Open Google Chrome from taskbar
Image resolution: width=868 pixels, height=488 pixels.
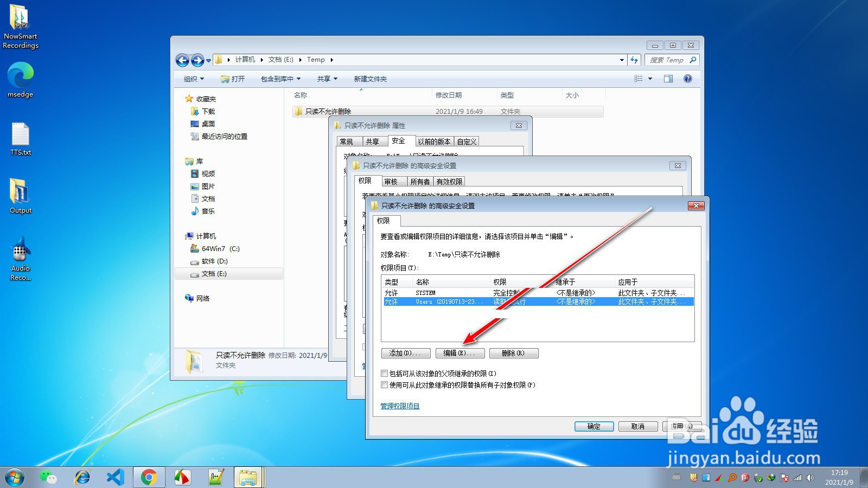149,478
